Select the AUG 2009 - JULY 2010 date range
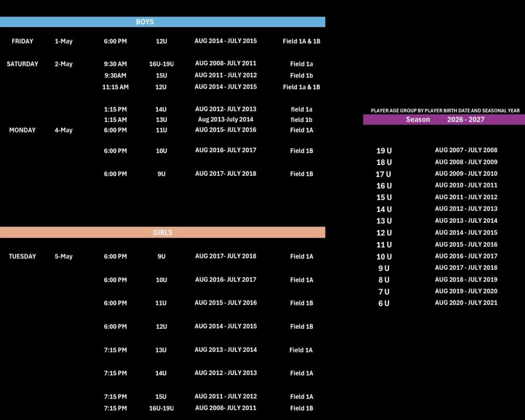Screen dimensions: 525x420 (466, 174)
